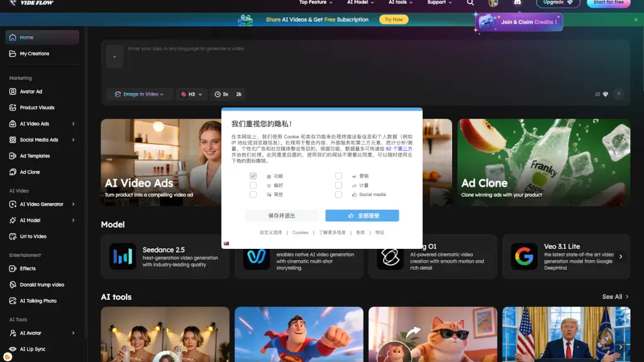The height and width of the screenshot is (362, 644).
Task: Click the reward badge icon in header
Action: (493, 3)
